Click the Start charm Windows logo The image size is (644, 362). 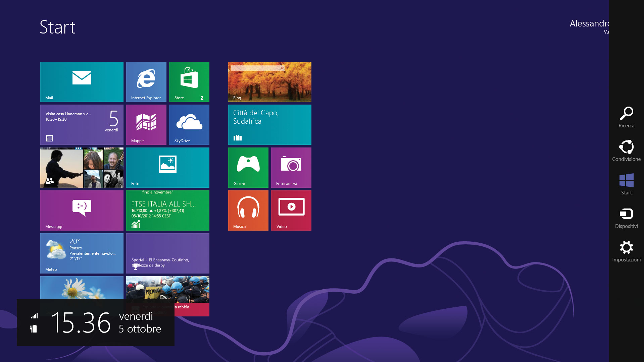(x=626, y=184)
